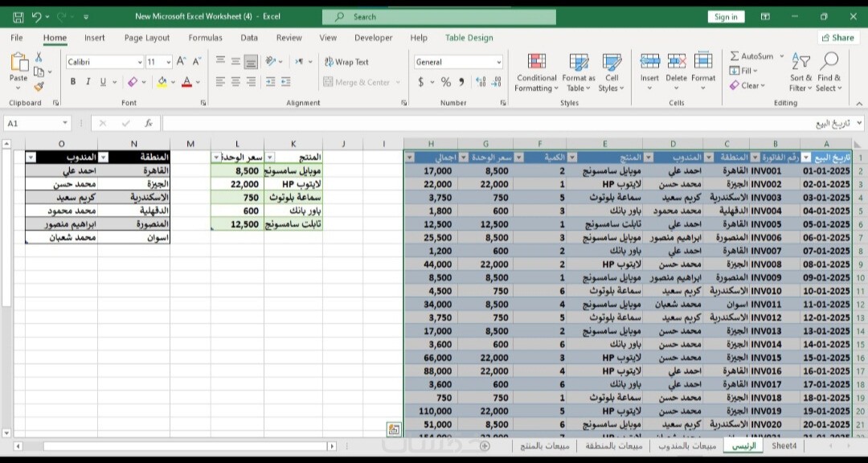
Task: Open Find & Select menu
Action: point(829,72)
